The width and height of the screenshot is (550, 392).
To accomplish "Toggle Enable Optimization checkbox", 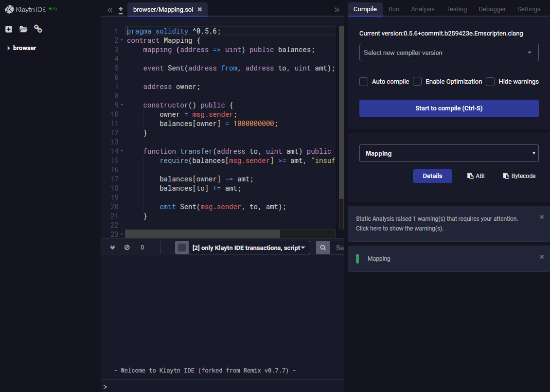I will tap(417, 81).
